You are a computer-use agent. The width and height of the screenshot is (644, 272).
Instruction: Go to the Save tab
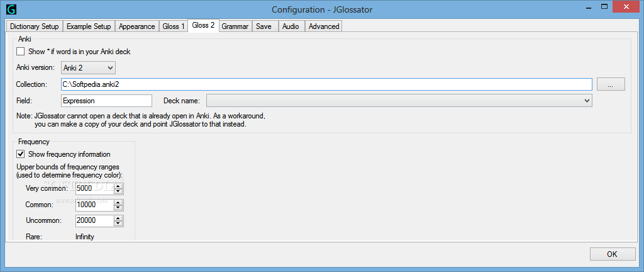(x=264, y=26)
